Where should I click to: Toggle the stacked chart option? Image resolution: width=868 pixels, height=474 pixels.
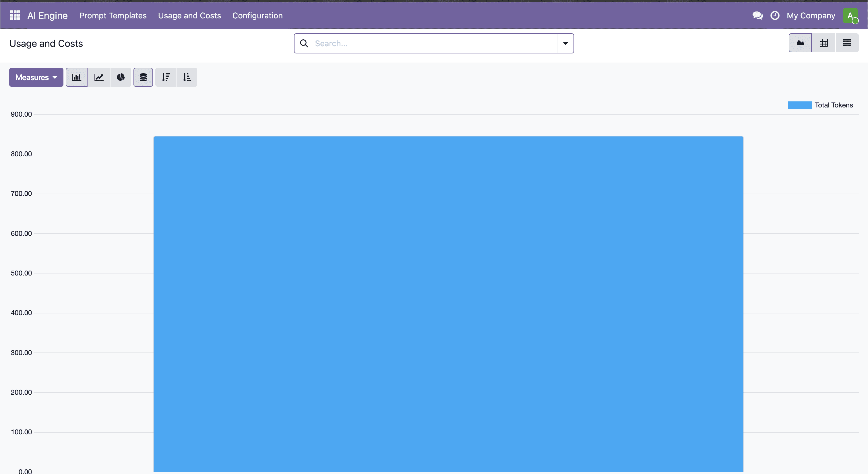coord(143,77)
